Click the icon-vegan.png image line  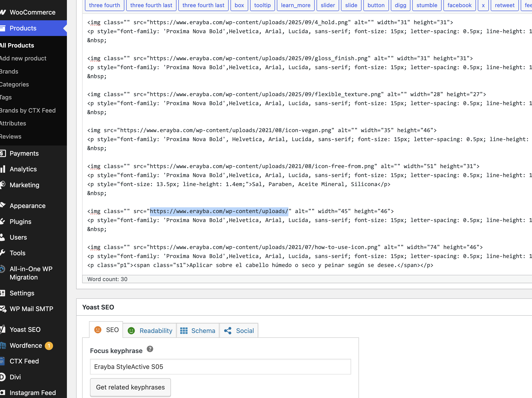(x=262, y=130)
